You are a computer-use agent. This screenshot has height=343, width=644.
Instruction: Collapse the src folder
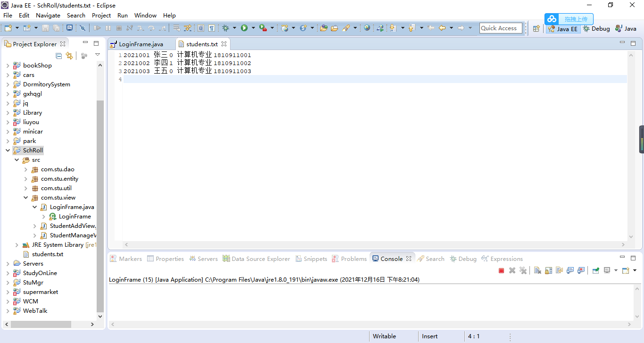tap(17, 160)
